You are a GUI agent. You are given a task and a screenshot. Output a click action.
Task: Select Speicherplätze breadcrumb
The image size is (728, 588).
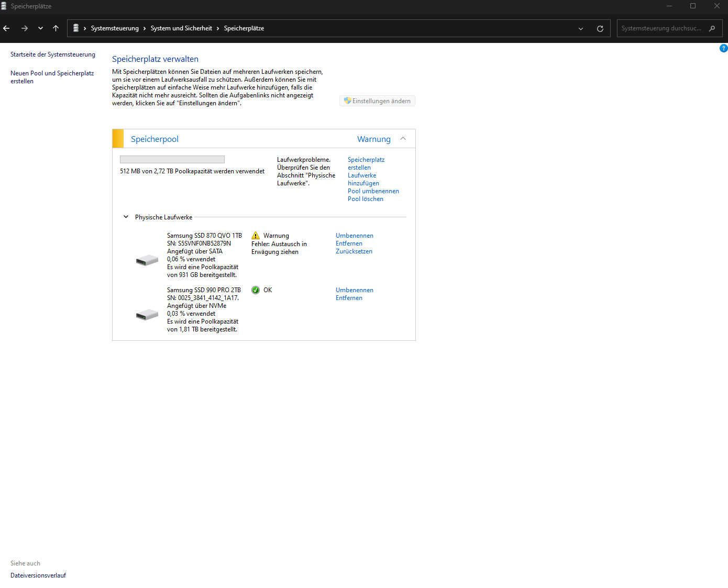click(x=244, y=28)
